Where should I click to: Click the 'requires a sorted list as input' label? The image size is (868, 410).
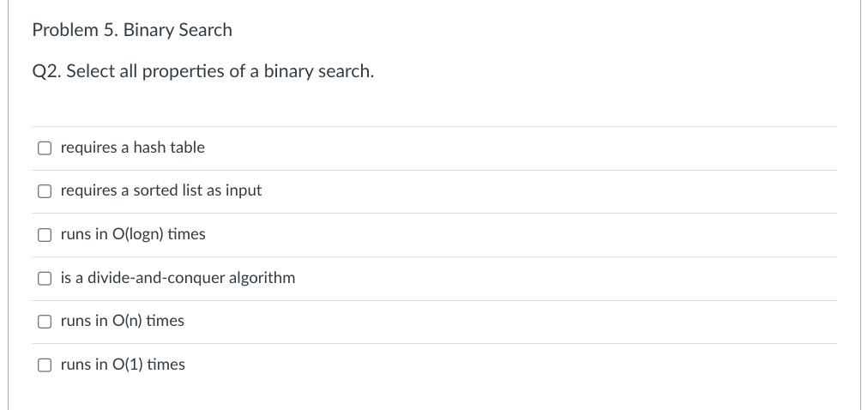(161, 190)
